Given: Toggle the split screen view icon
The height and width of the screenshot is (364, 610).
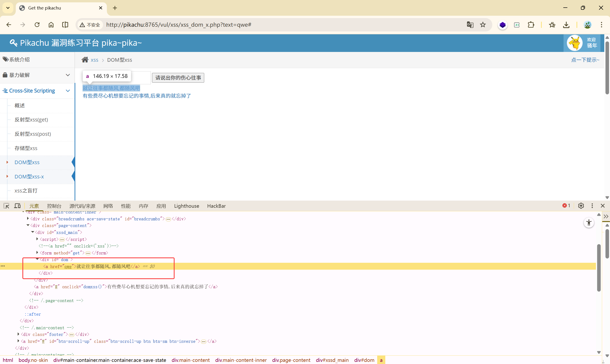Looking at the screenshot, I should click(x=65, y=25).
